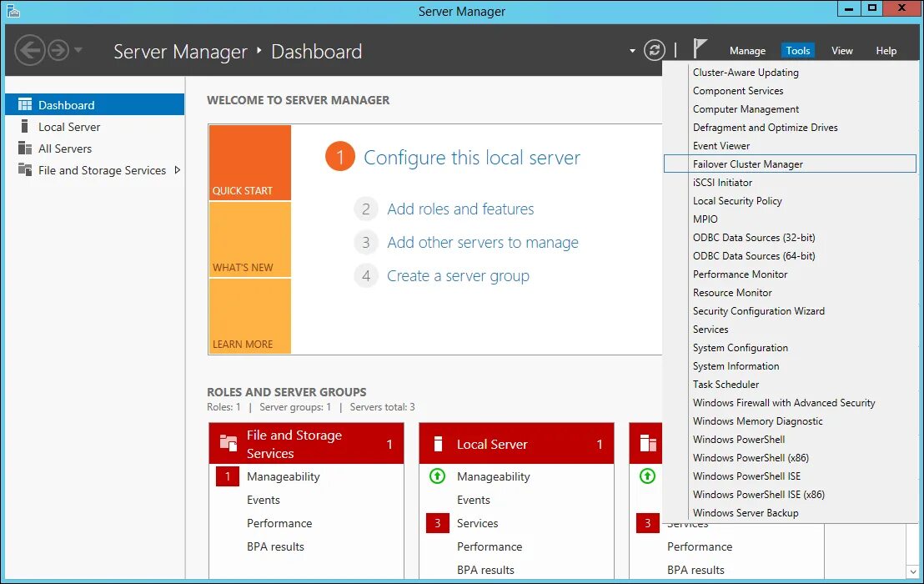Click Local Server green manageability status icon
Viewport: 924px width, 584px height.
coord(437,476)
